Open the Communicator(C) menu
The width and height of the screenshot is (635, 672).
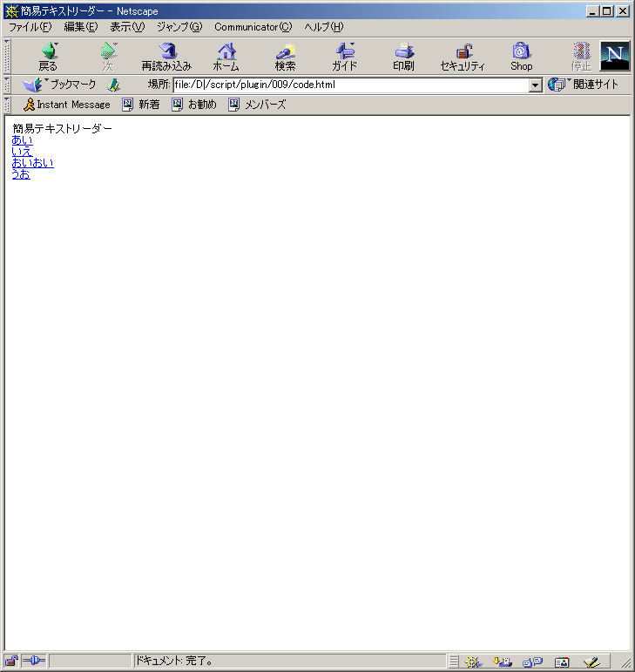253,27
